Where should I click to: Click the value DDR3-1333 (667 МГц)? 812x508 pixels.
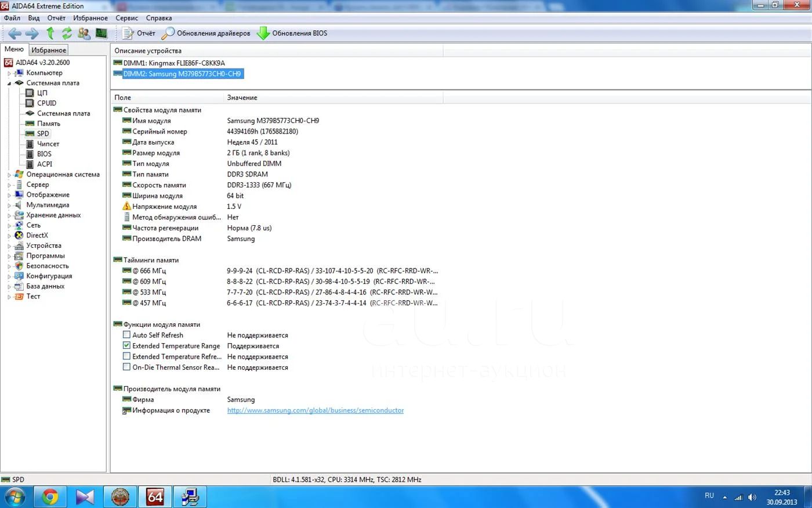[x=259, y=185]
